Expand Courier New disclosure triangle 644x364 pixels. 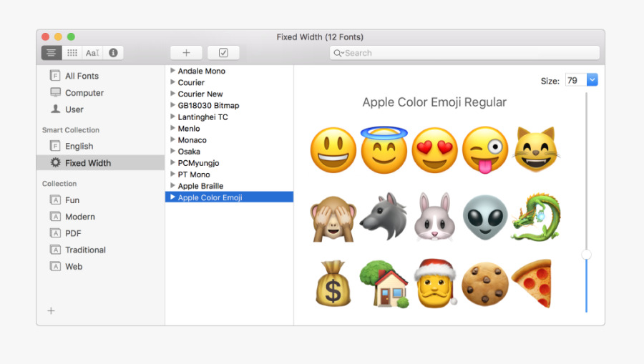tap(173, 94)
